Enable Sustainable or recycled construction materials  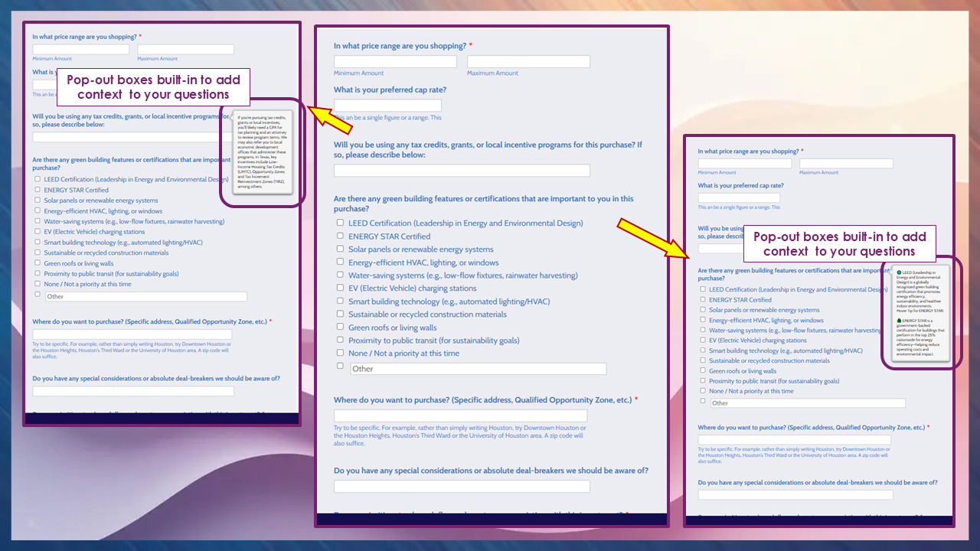pyautogui.click(x=340, y=315)
